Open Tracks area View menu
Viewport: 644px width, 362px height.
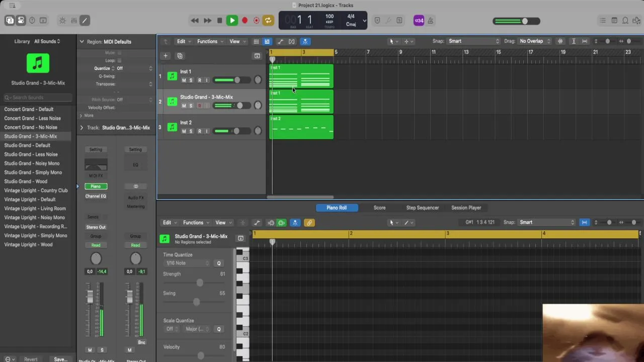pyautogui.click(x=237, y=41)
